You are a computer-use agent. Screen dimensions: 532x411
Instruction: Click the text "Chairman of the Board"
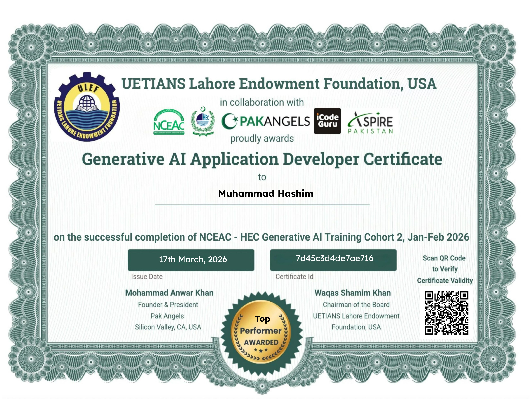click(356, 305)
